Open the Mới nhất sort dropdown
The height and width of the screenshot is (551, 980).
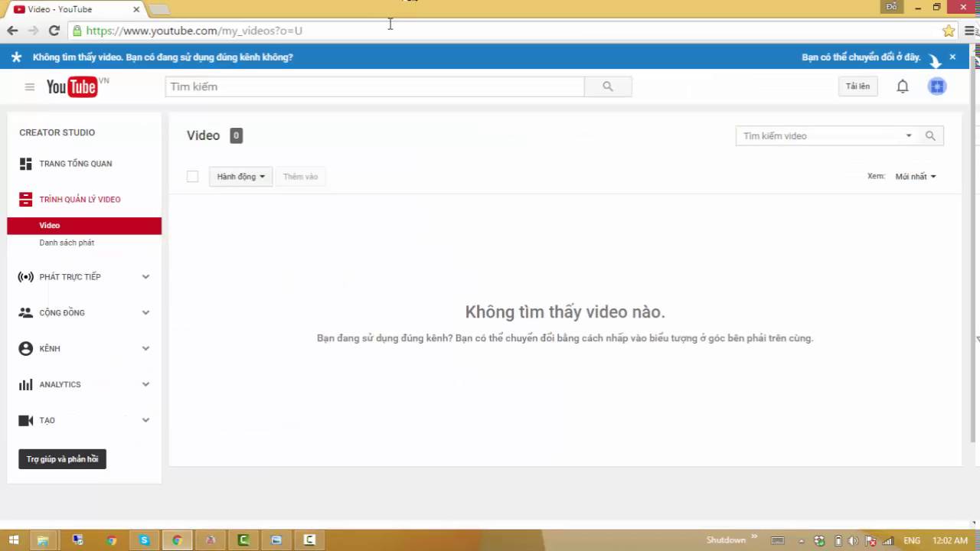click(916, 177)
